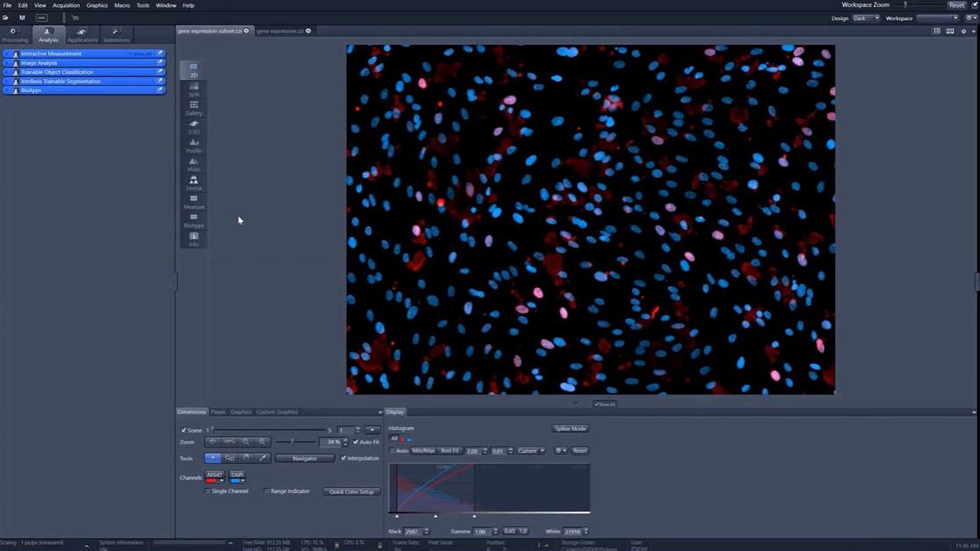Open the Workspace dropdown
The height and width of the screenshot is (551, 980).
[x=938, y=18]
